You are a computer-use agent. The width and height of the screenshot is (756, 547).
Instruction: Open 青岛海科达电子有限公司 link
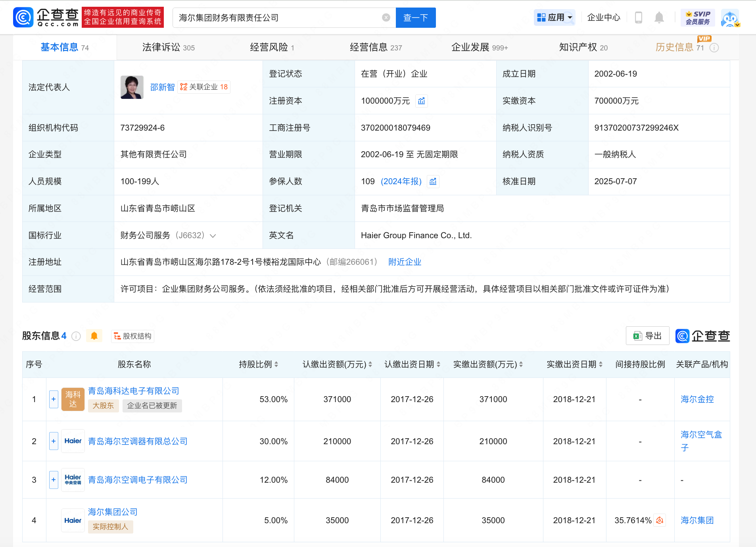(134, 391)
